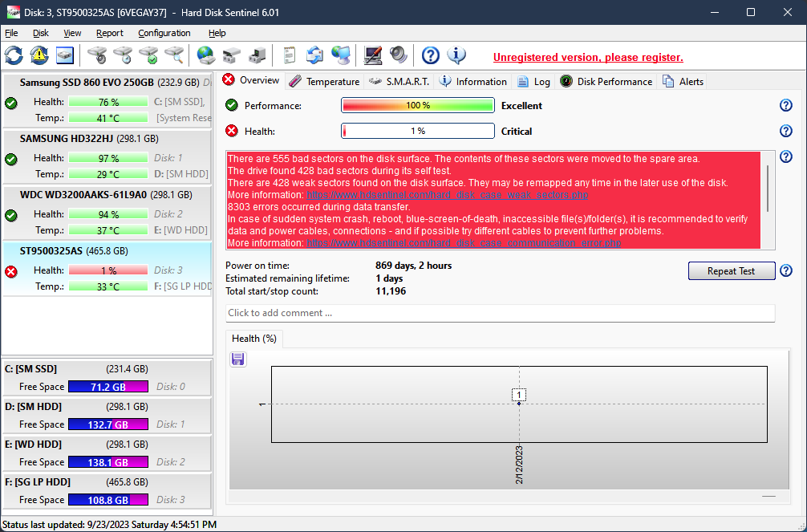Screen dimensions: 807x532
Task: Click the disk with speaker test toolbar icon
Action: pyautogui.click(x=97, y=55)
